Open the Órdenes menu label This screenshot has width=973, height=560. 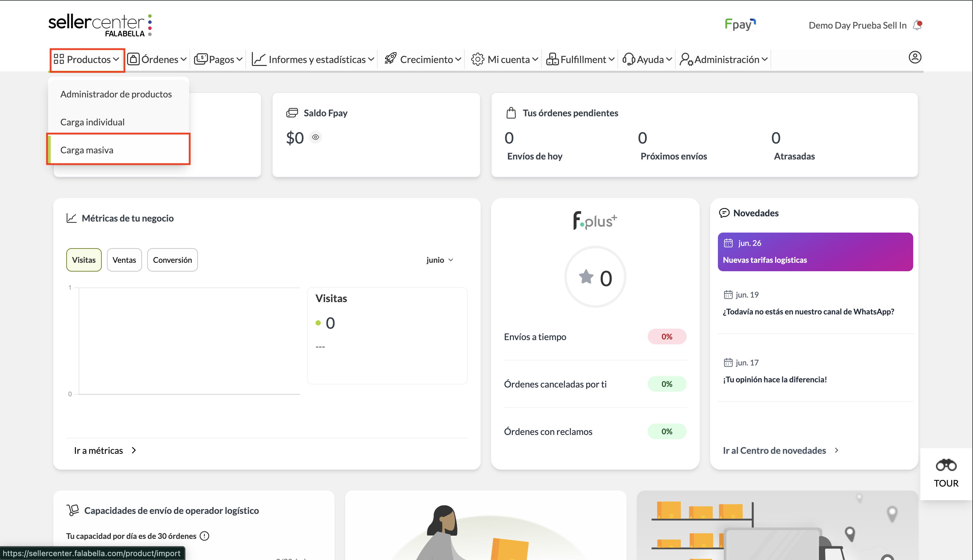160,59
